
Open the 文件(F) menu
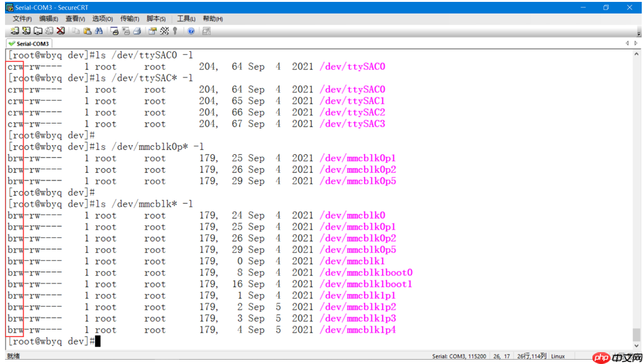(22, 19)
